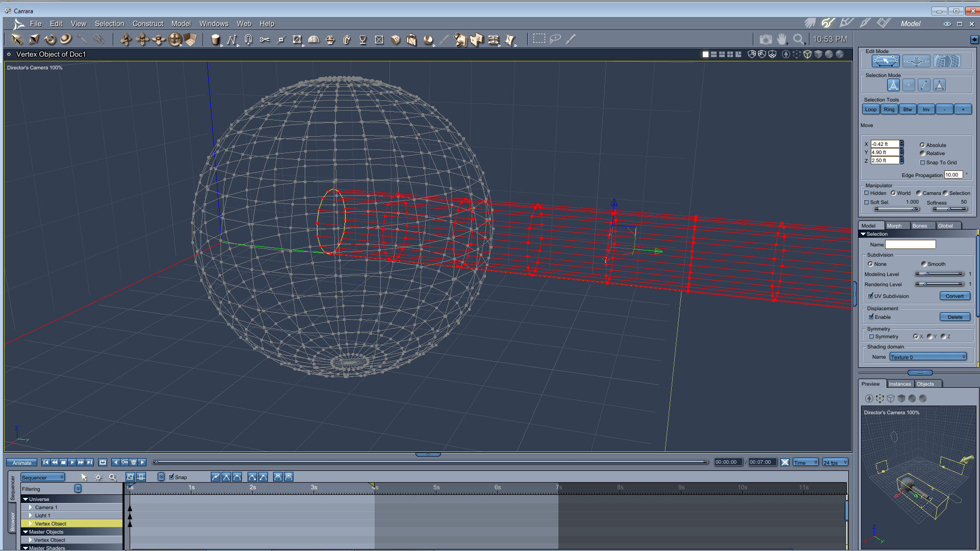Expand the Camera 1 tree item
The height and width of the screenshot is (551, 980).
[31, 508]
